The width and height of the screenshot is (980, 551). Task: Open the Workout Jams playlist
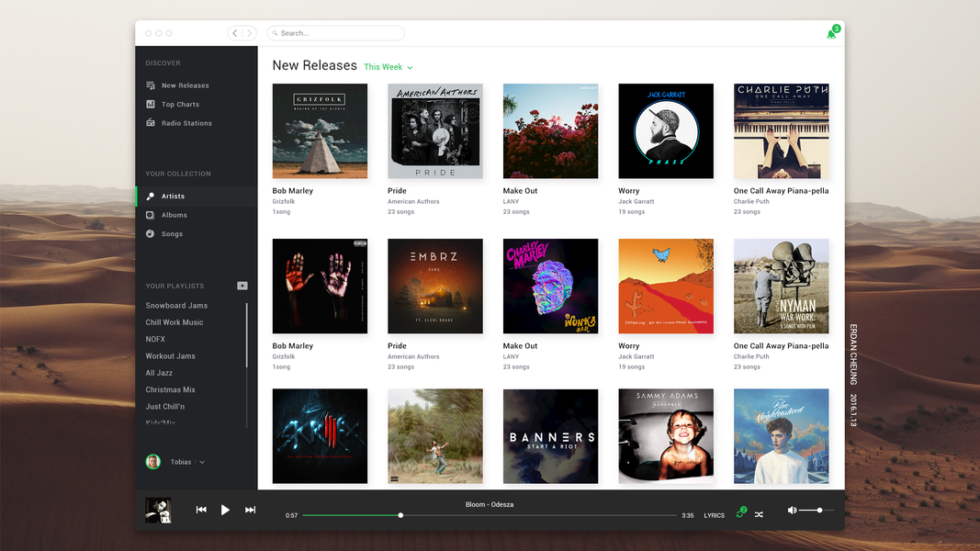click(170, 356)
